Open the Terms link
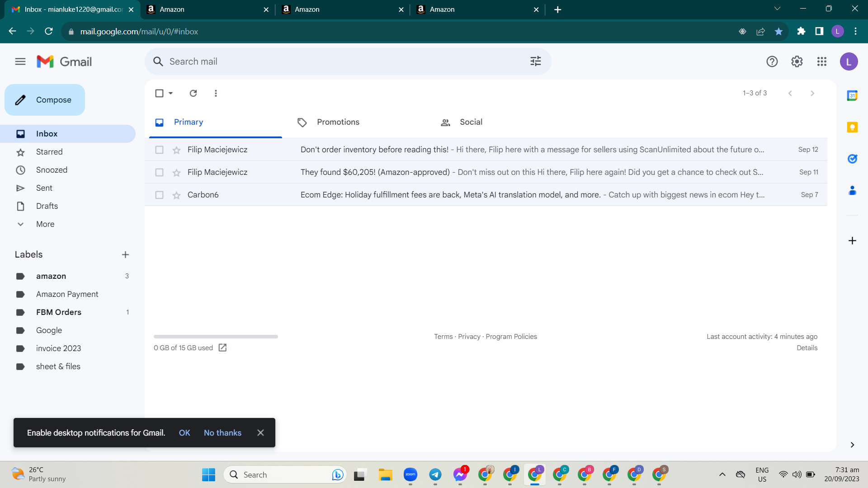 [443, 337]
